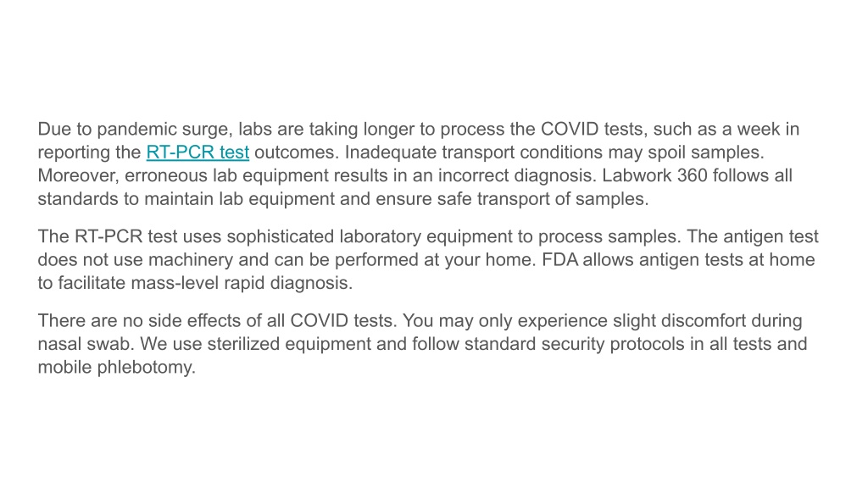The width and height of the screenshot is (868, 488).
Task: Click the word "phlebotomy" at text end
Action: [144, 368]
